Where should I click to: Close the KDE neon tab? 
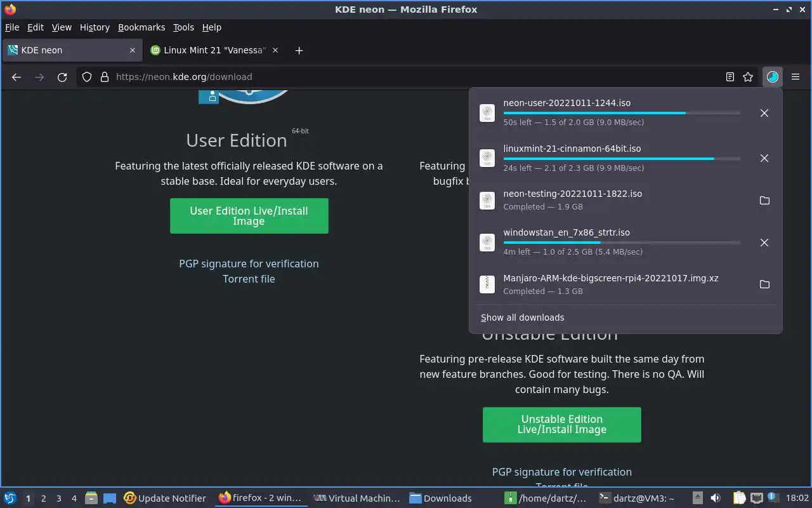coord(133,50)
